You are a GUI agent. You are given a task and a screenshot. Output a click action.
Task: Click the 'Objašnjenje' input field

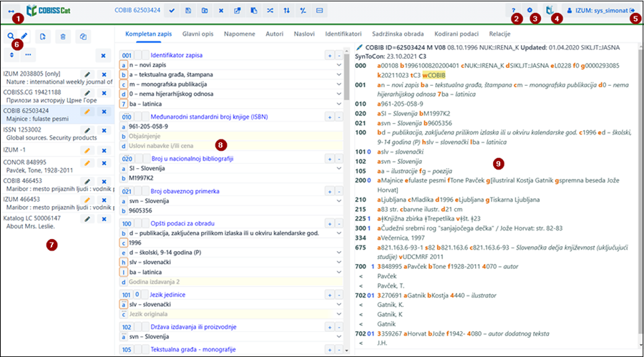pyautogui.click(x=235, y=136)
